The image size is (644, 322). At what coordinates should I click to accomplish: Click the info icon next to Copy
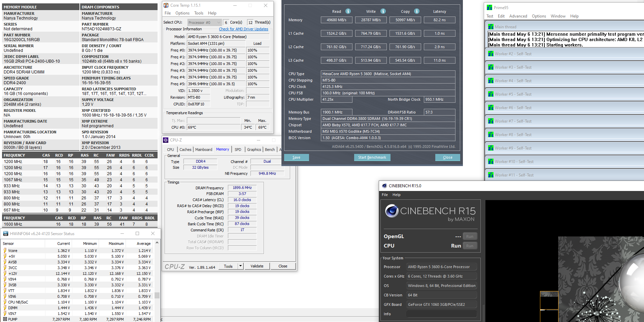click(417, 11)
